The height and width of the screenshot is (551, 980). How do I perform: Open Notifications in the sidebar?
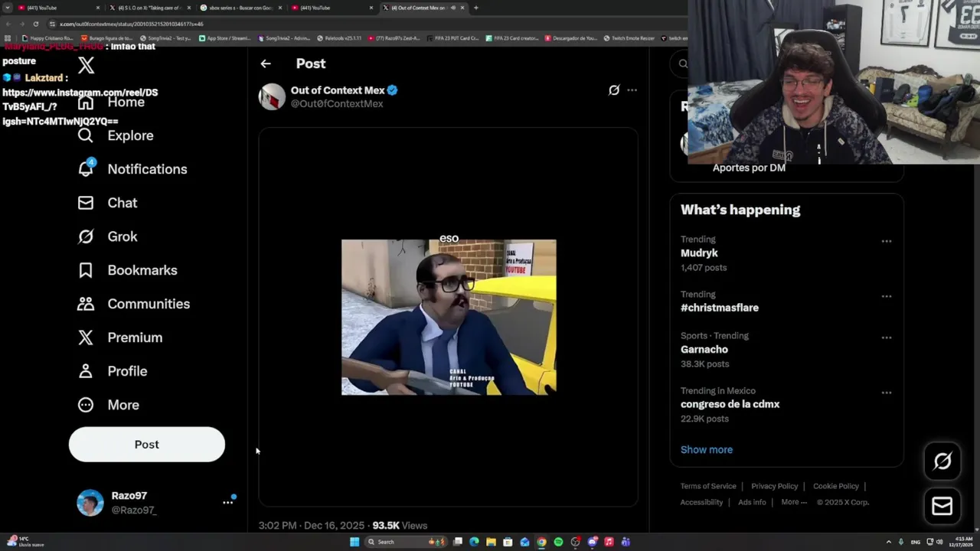(132, 169)
